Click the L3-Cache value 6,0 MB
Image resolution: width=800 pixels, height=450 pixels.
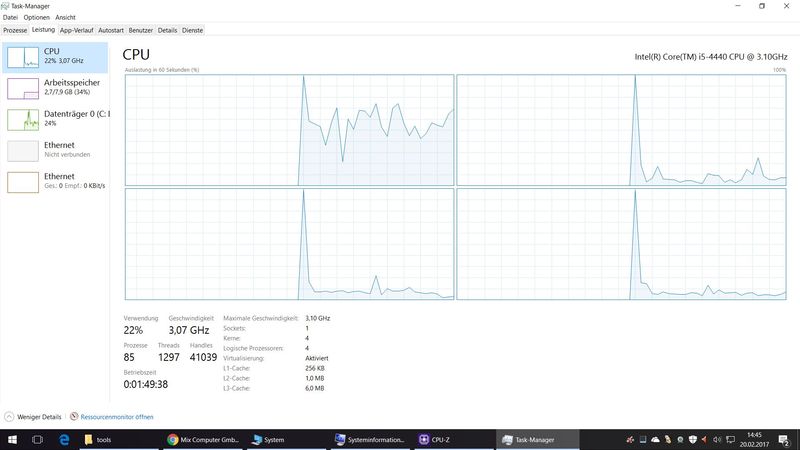[x=314, y=388]
